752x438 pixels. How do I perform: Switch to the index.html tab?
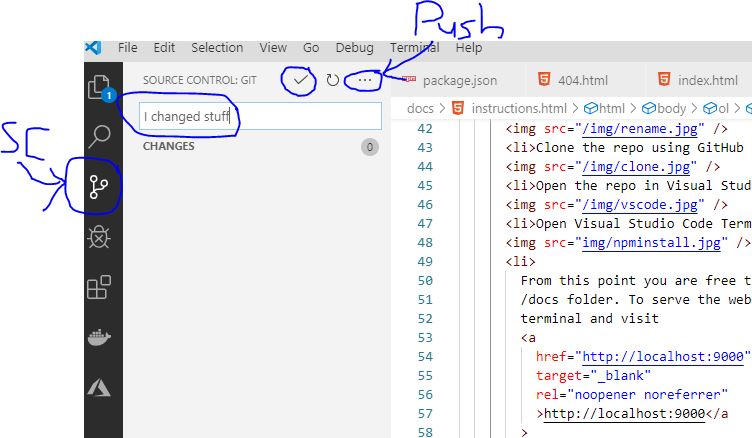point(707,80)
